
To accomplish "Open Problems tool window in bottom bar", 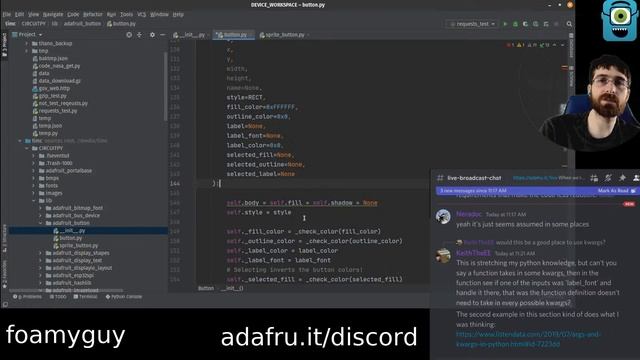I will coord(27,297).
